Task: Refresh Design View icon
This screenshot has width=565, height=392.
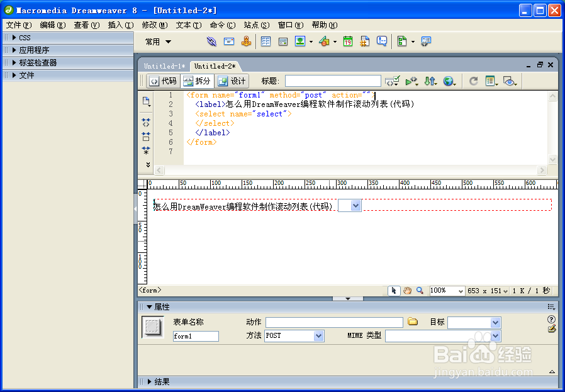Action: [474, 81]
